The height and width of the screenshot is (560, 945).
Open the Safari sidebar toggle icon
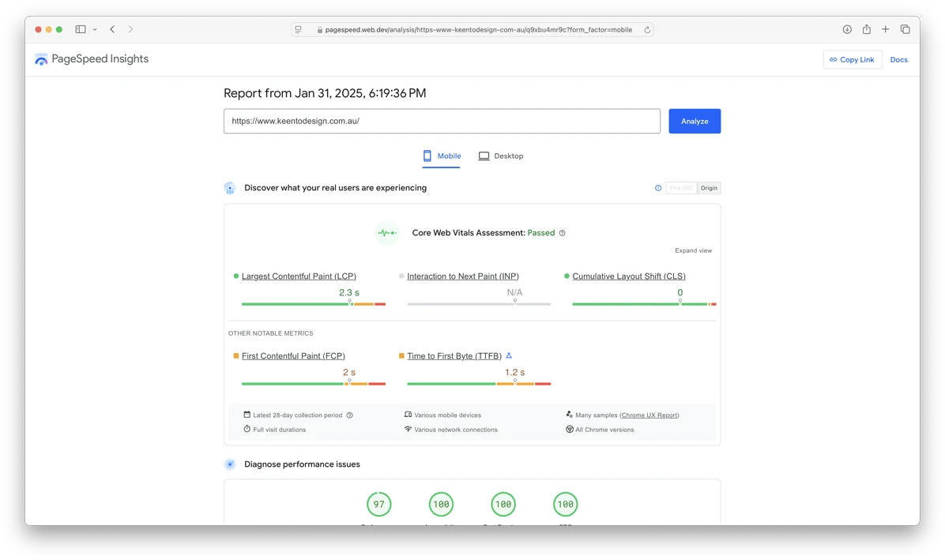point(80,29)
